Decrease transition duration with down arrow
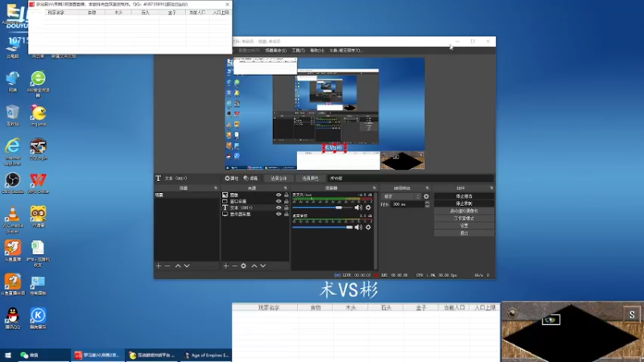644x362 pixels. click(427, 206)
